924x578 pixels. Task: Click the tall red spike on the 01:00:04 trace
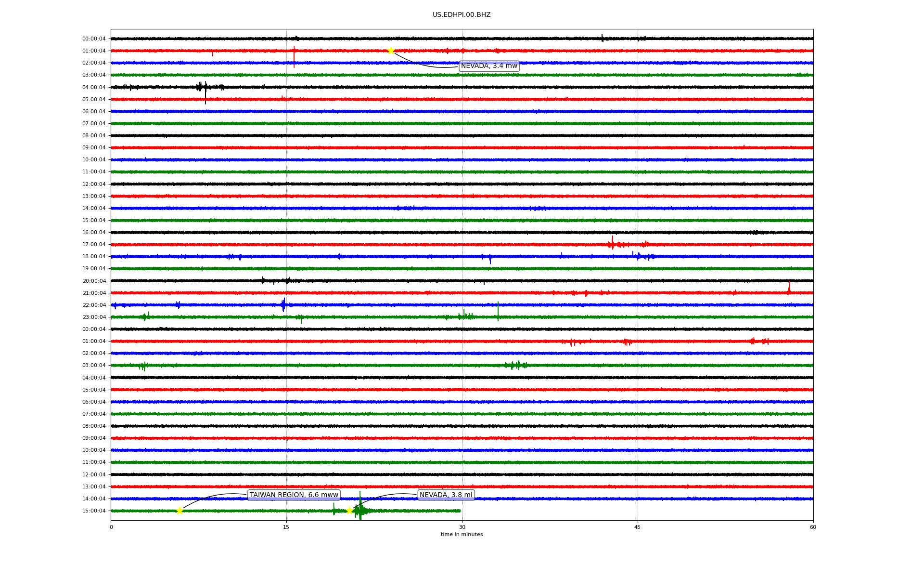[x=294, y=57]
